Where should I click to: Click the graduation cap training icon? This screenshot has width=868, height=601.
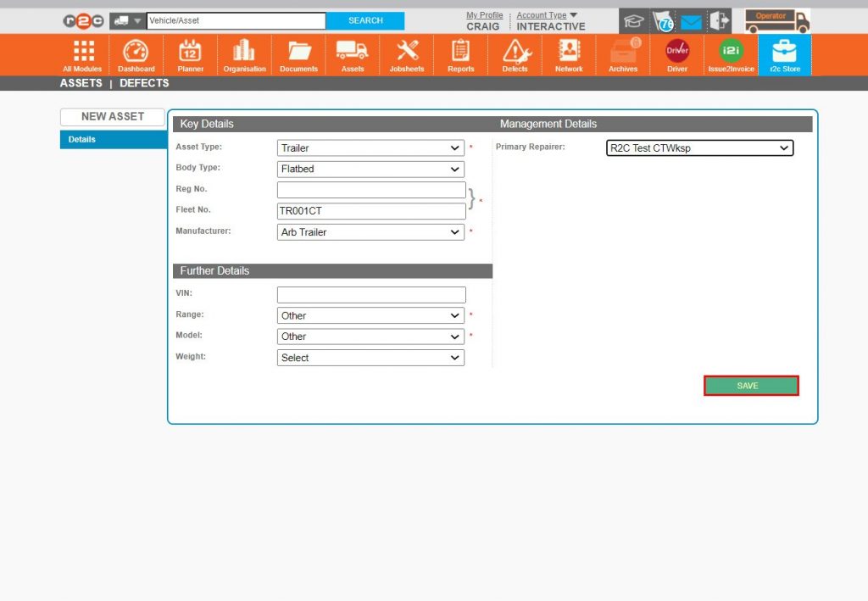click(x=633, y=21)
